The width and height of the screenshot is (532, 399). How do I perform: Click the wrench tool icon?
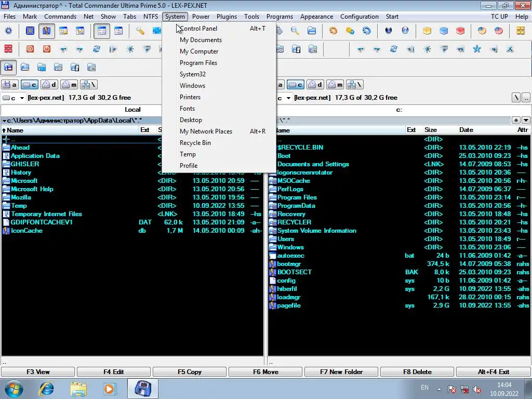click(140, 31)
